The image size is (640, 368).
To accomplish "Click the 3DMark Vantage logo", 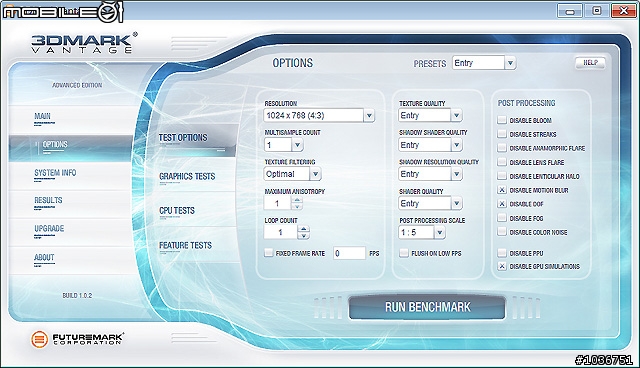I will point(84,43).
